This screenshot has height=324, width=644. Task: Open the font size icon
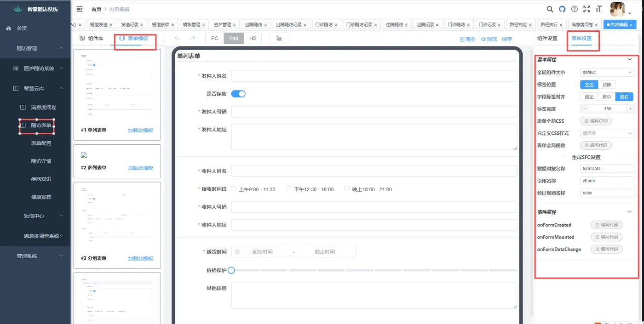pyautogui.click(x=598, y=9)
